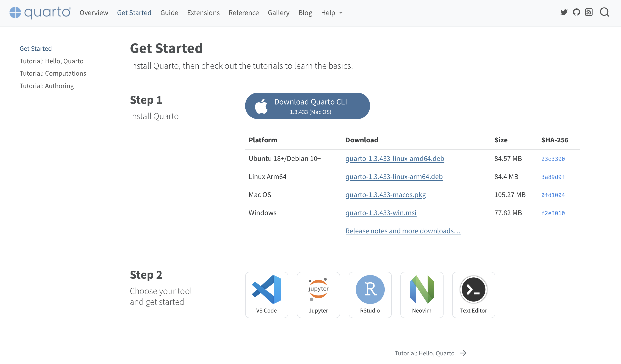Viewport: 621px width, 364px height.
Task: Click Tutorial Authoring sidebar item
Action: click(46, 85)
